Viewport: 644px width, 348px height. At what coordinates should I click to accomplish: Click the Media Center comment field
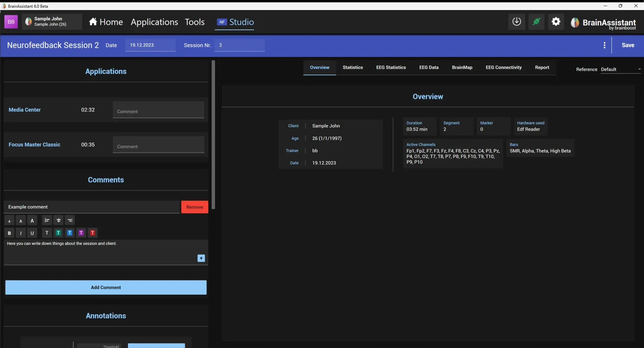(158, 110)
